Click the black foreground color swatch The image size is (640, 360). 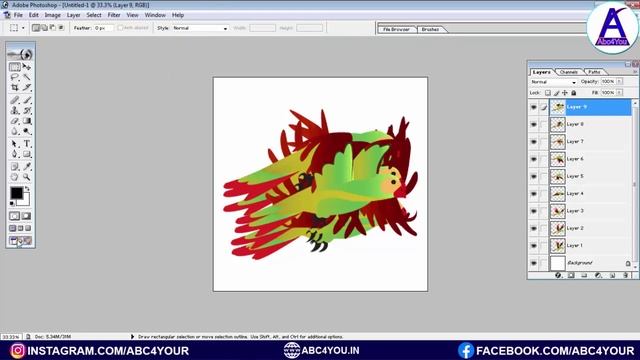tap(16, 193)
